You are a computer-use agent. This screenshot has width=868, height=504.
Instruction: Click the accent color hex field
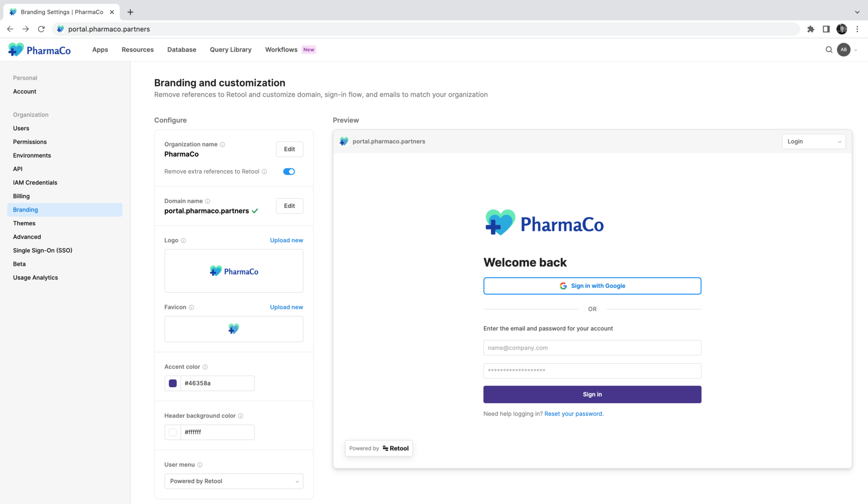coord(217,383)
